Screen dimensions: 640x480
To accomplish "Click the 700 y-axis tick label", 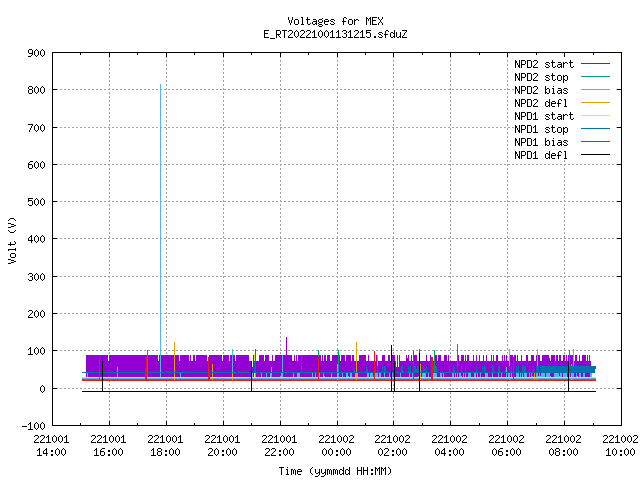I will [x=36, y=128].
